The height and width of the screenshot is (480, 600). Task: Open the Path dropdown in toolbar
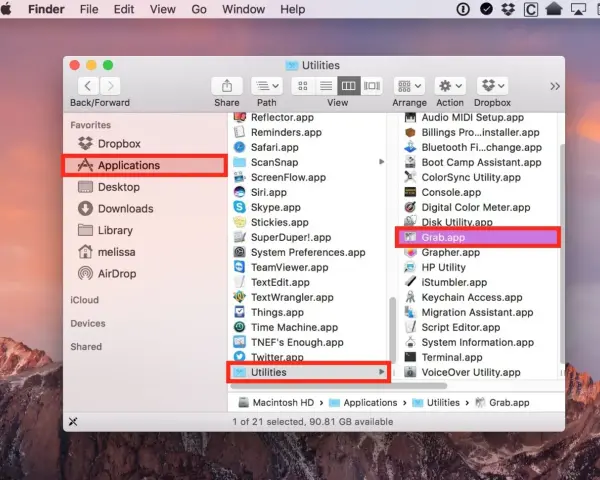(267, 86)
